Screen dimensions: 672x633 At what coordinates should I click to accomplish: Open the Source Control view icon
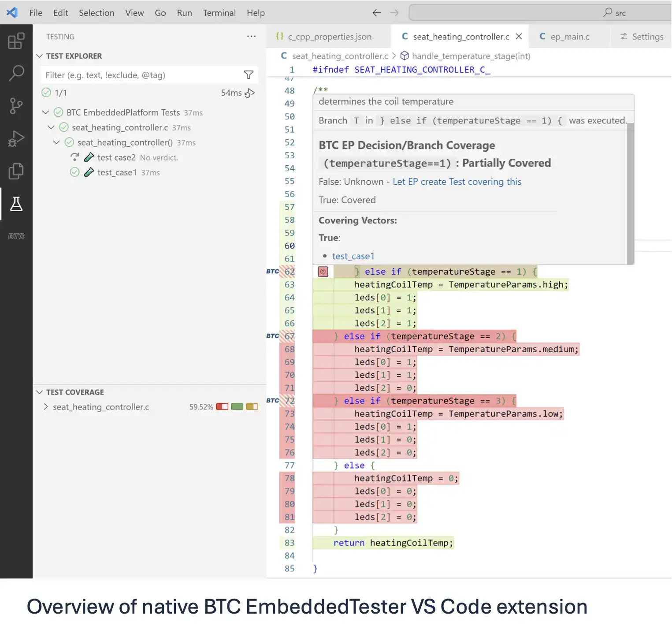pos(16,106)
